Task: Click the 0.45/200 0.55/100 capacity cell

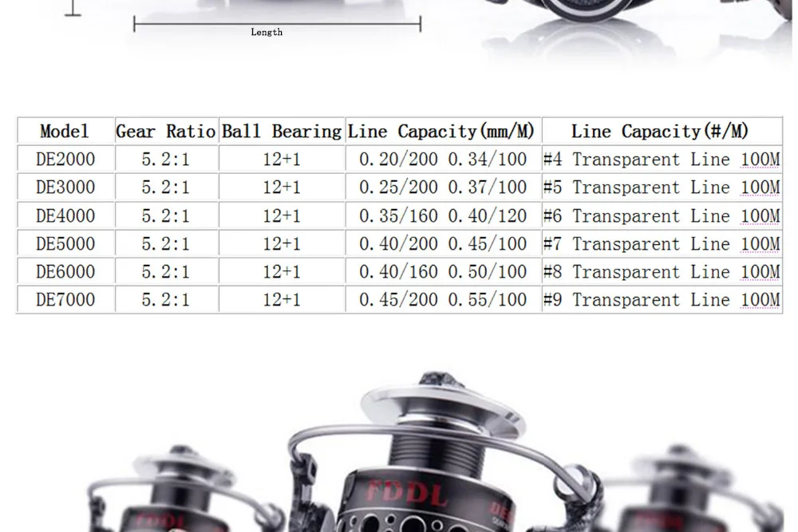Action: [x=443, y=299]
